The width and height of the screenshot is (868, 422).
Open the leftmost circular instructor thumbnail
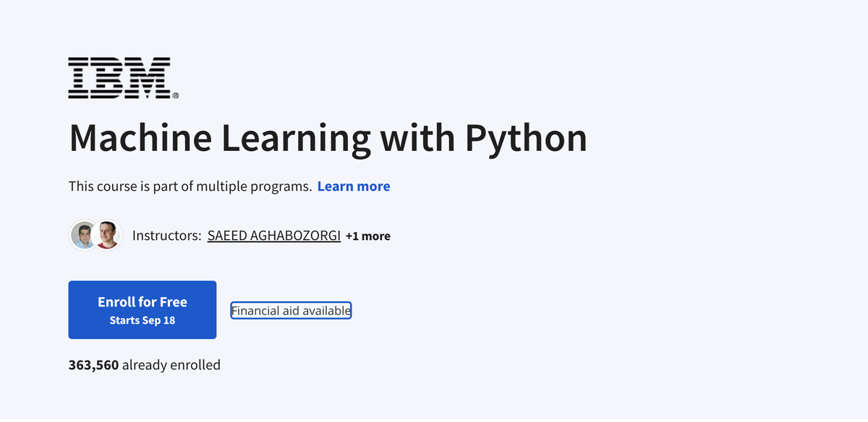[x=82, y=234]
